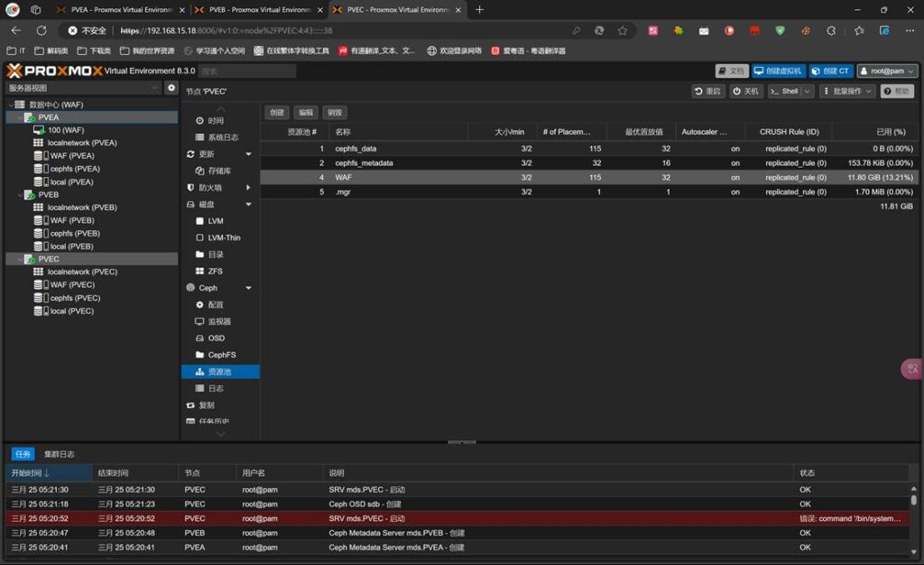
Task: Click the Proxmox search input field
Action: click(x=247, y=70)
